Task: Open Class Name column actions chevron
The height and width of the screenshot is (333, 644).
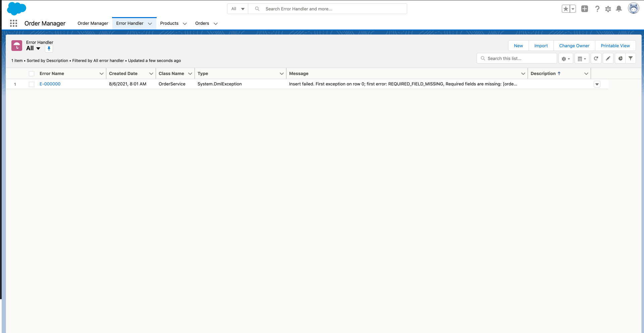Action: point(190,74)
